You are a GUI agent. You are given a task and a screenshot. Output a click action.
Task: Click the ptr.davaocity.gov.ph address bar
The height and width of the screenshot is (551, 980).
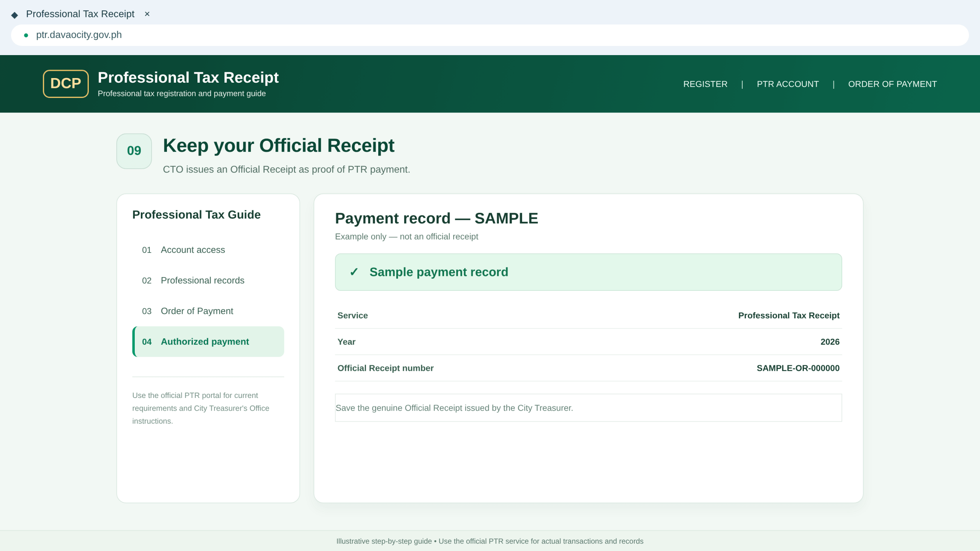click(490, 35)
